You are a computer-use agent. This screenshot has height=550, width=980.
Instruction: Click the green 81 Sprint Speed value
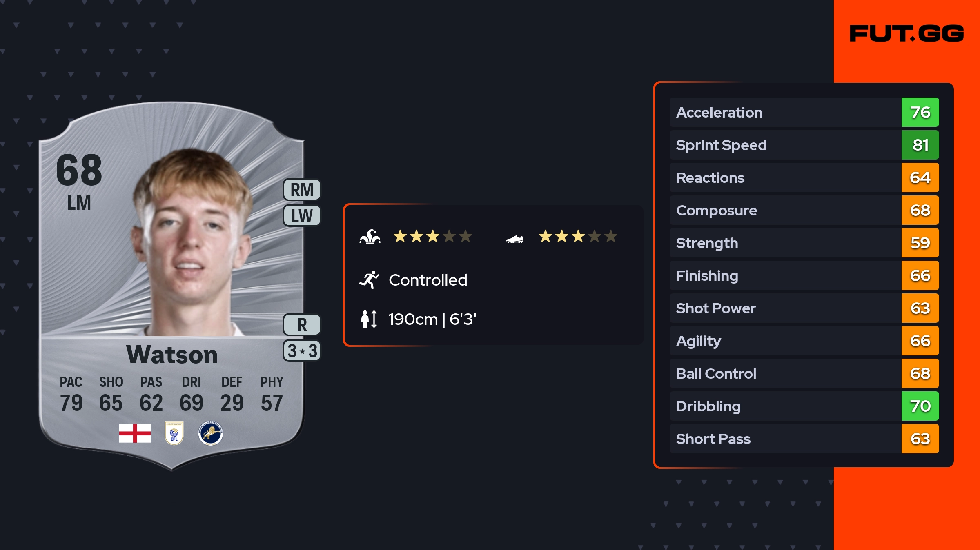tap(920, 145)
